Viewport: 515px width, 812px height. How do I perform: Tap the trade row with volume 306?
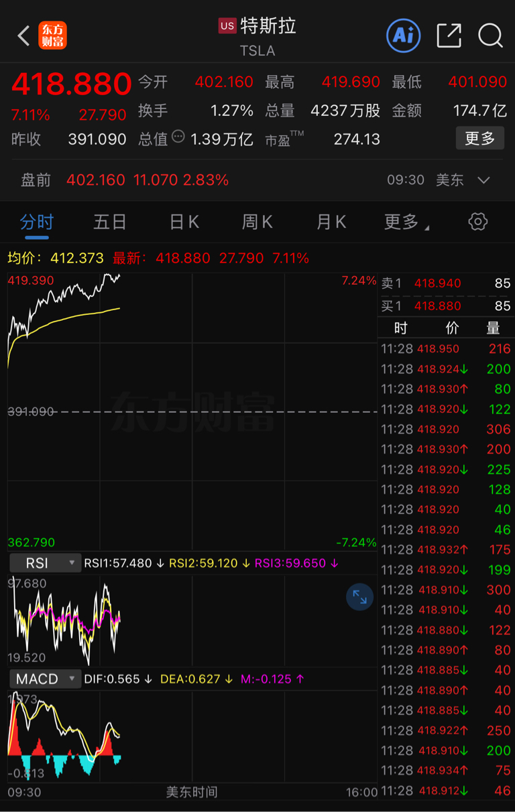[x=446, y=429]
